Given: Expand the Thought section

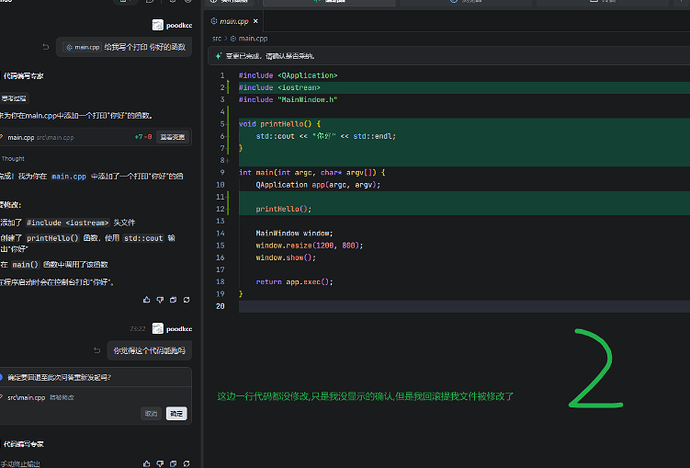Looking at the screenshot, I should [13, 158].
